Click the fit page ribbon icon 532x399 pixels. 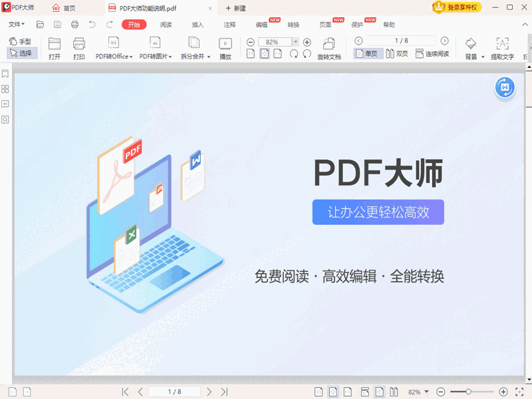pyautogui.click(x=265, y=54)
